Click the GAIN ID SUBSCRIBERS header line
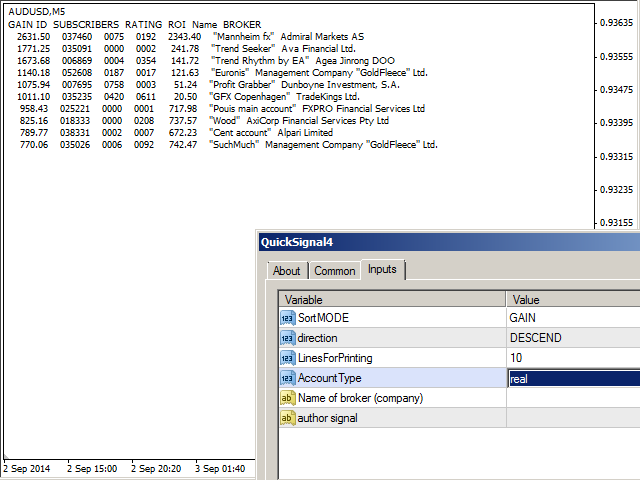This screenshot has height=480, width=640. pyautogui.click(x=135, y=24)
